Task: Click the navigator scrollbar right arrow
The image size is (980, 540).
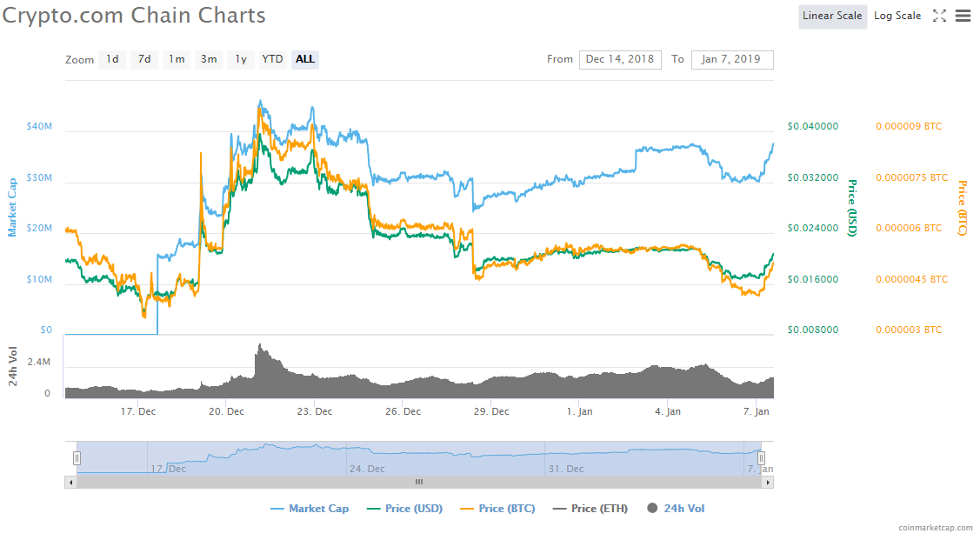Action: click(x=768, y=483)
